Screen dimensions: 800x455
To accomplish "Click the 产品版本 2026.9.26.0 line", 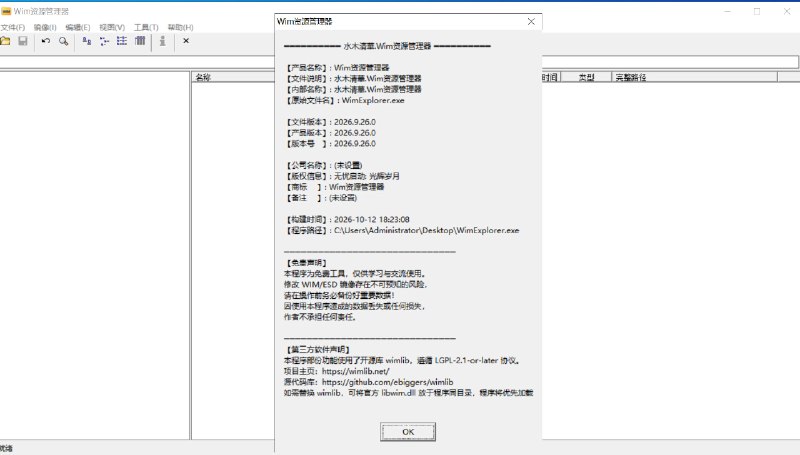I will [x=330, y=133].
